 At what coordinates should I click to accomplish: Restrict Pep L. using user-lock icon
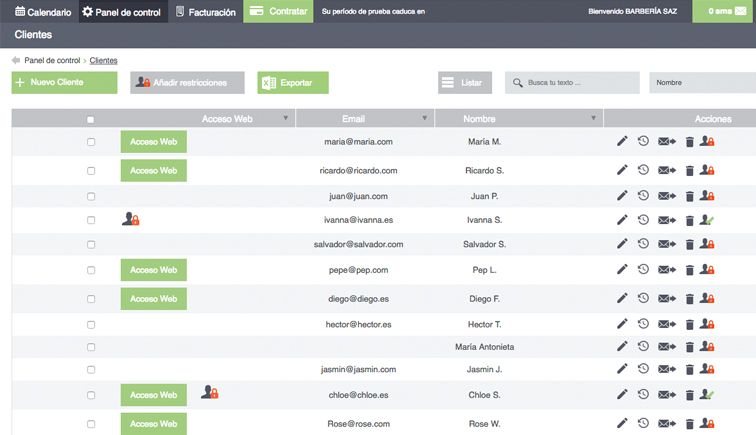pos(707,270)
